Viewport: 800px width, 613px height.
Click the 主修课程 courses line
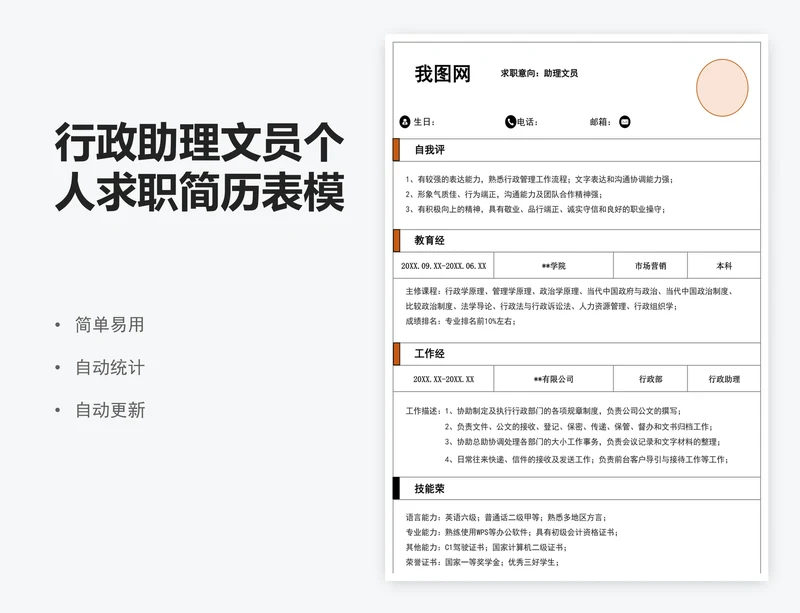coord(570,291)
